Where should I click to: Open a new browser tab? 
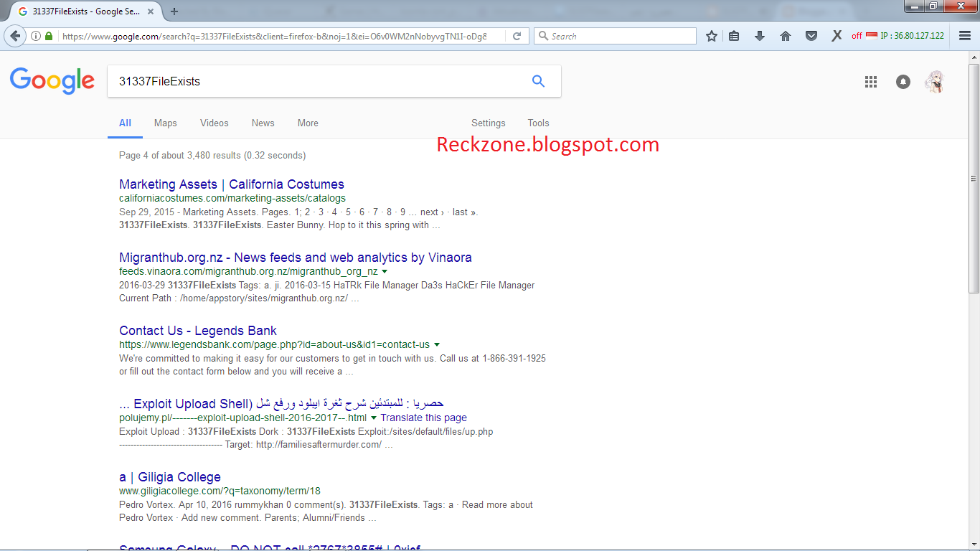tap(174, 11)
